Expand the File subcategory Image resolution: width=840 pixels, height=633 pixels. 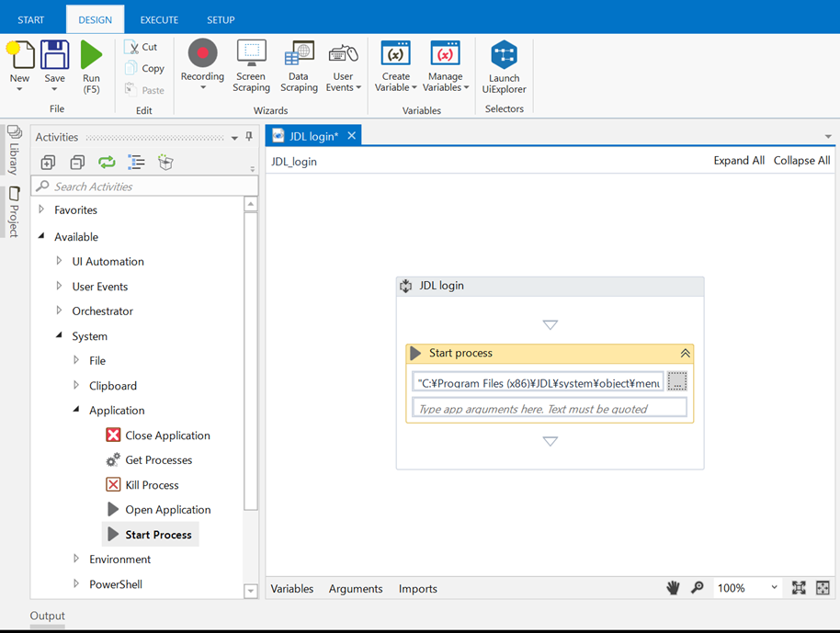[76, 360]
